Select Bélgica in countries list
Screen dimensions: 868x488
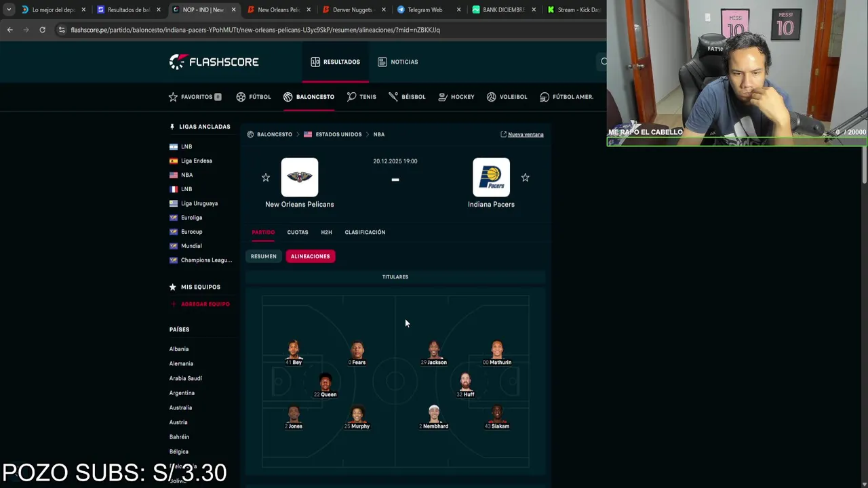tap(179, 451)
